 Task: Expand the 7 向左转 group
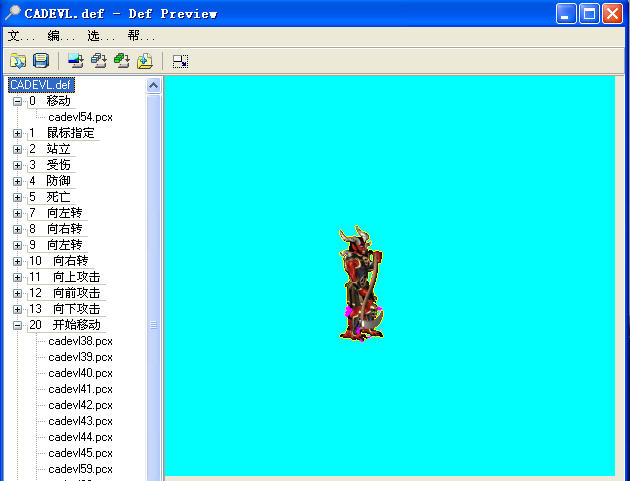click(x=17, y=213)
